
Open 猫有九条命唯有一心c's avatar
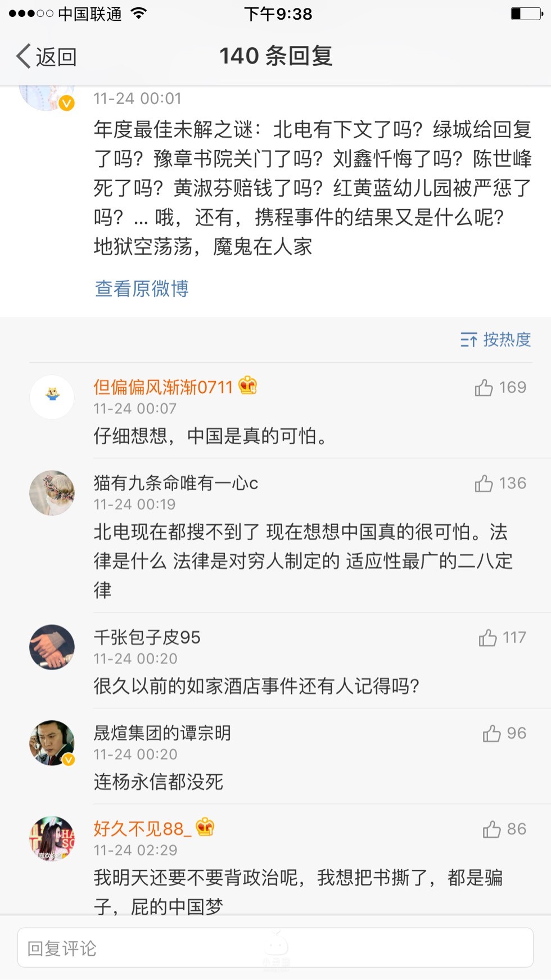pos(52,493)
